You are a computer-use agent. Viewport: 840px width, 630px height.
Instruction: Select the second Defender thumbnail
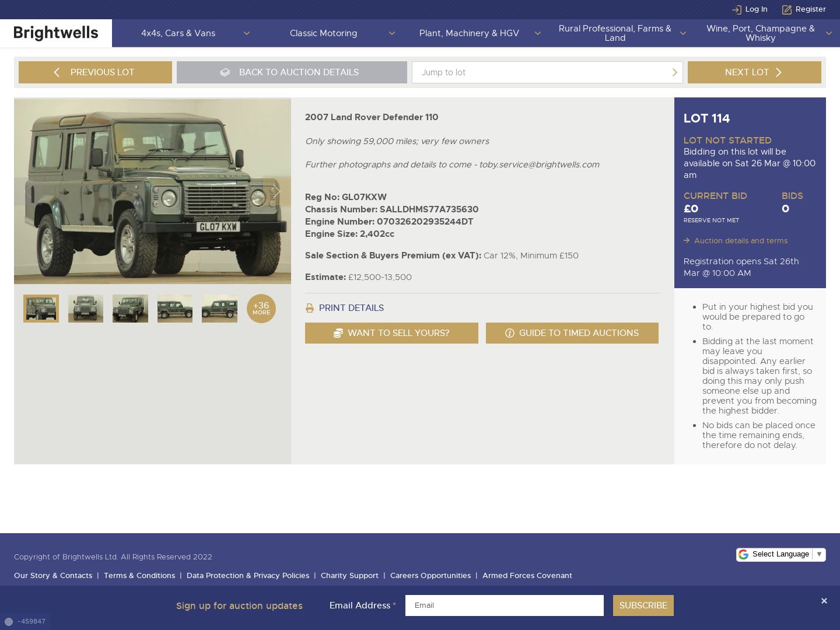point(86,309)
